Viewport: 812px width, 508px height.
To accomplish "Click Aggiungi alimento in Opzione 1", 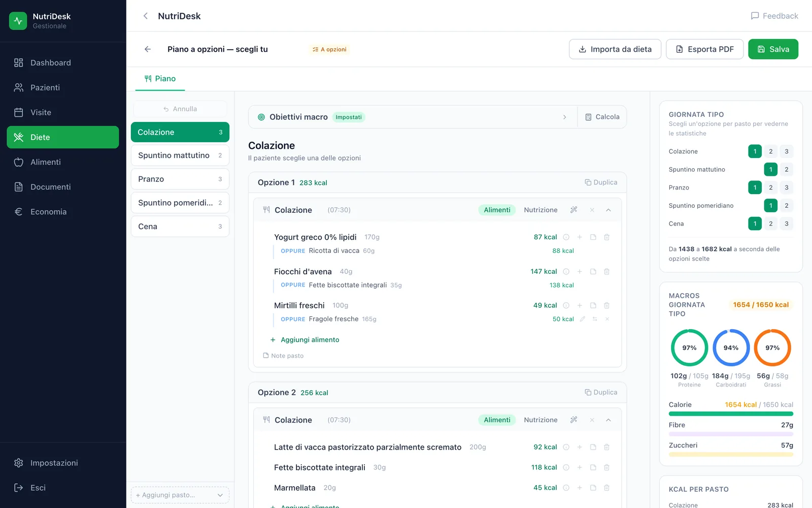I will pos(304,340).
